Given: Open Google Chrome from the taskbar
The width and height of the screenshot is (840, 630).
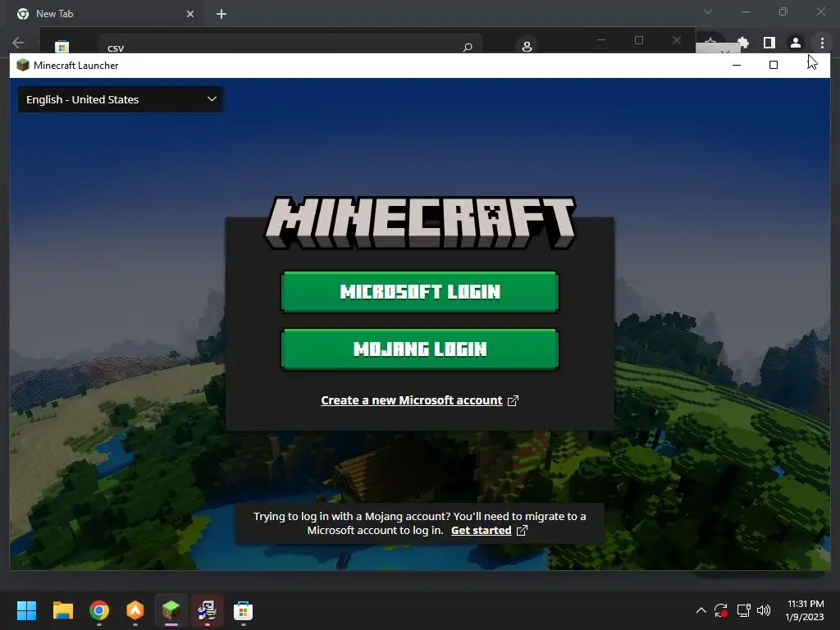Looking at the screenshot, I should (99, 610).
